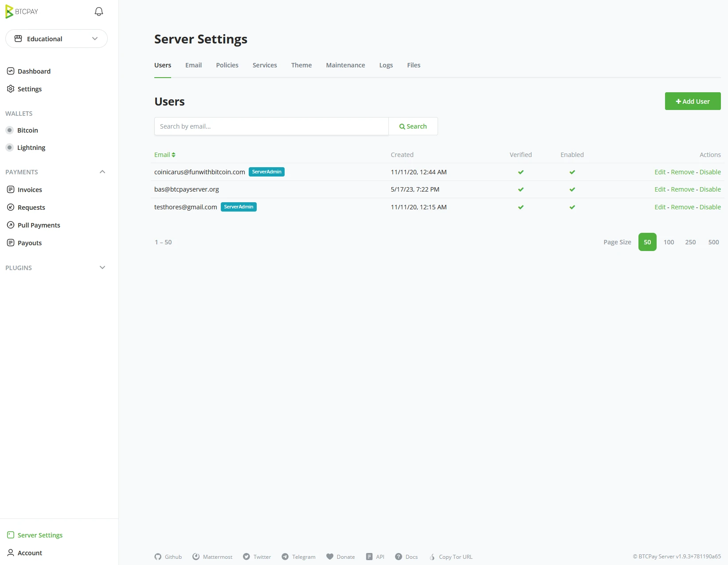The width and height of the screenshot is (728, 565).
Task: Click the Search by email field
Action: 271,126
